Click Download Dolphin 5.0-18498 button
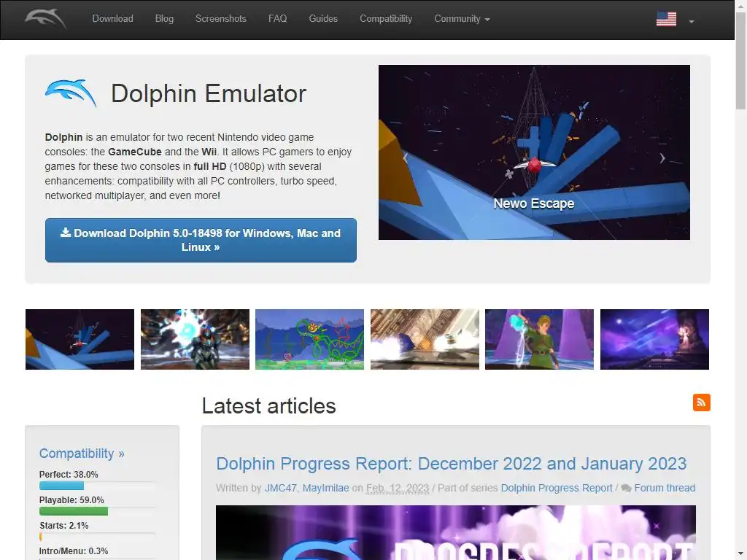 tap(201, 240)
